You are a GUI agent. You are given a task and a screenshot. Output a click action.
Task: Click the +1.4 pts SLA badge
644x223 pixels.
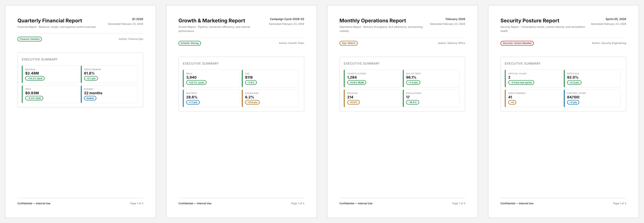point(413,83)
